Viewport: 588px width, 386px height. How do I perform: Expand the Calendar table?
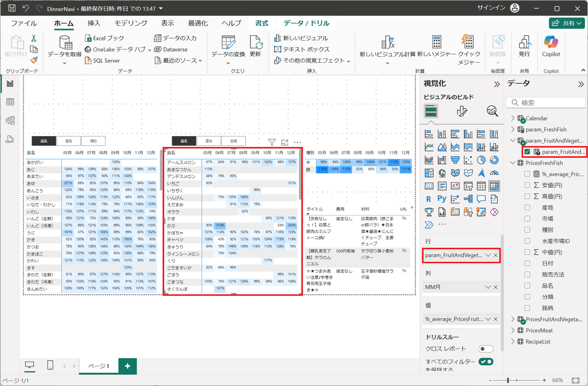513,118
